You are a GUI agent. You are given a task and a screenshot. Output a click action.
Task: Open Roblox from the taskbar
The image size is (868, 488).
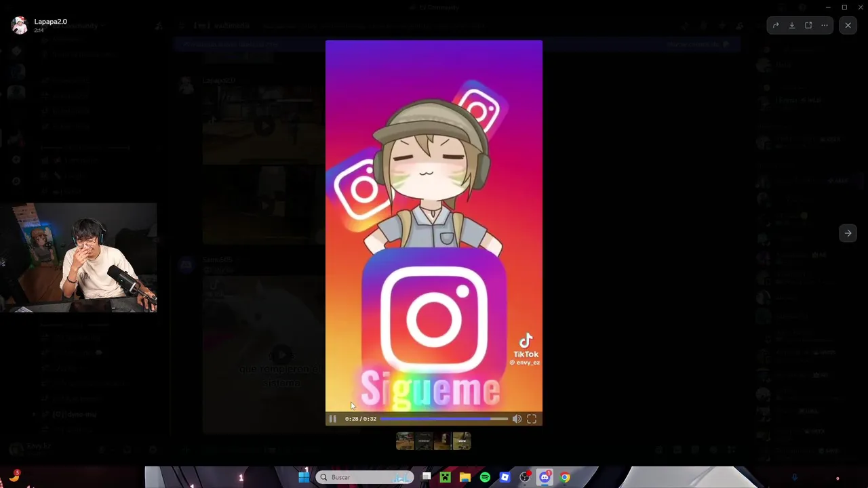pyautogui.click(x=505, y=477)
